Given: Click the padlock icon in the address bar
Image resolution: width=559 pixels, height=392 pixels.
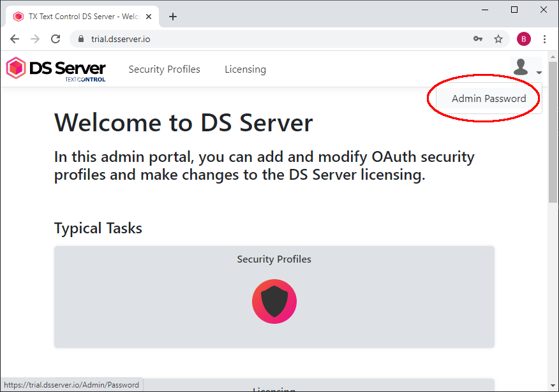Looking at the screenshot, I should 80,39.
